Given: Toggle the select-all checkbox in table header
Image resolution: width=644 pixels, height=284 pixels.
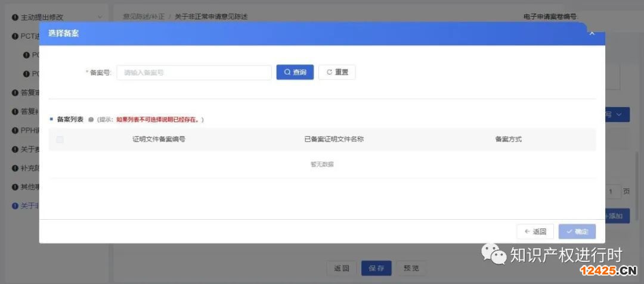Looking at the screenshot, I should click(x=60, y=139).
